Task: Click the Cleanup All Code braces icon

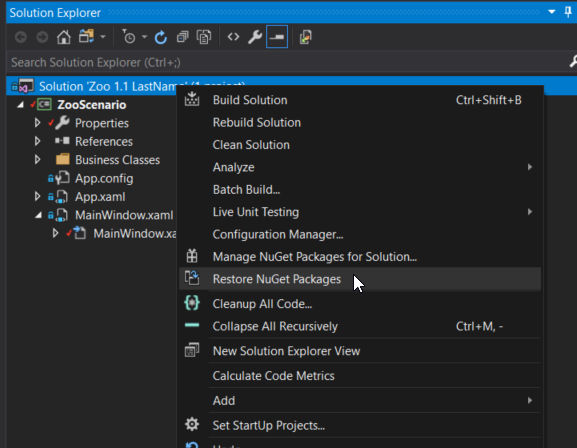Action: pos(192,303)
